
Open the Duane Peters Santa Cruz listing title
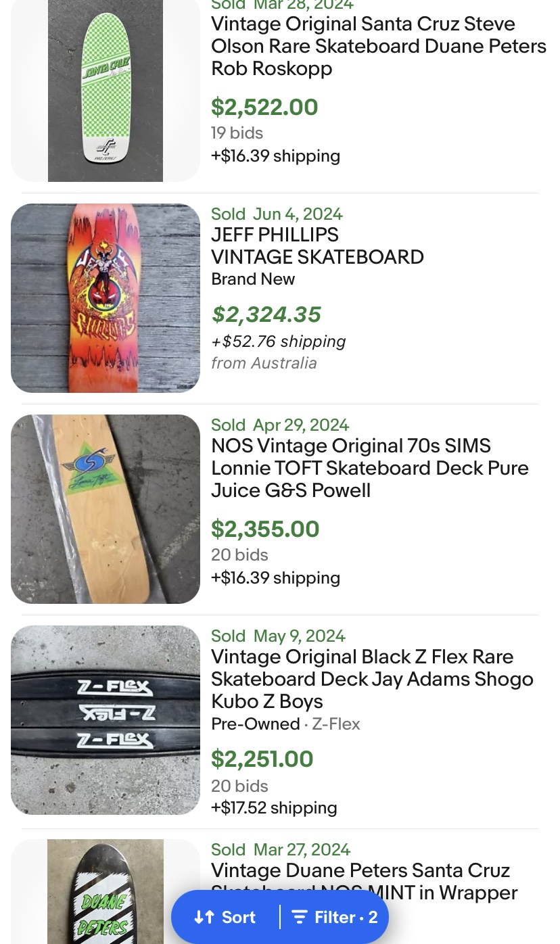coord(360,870)
